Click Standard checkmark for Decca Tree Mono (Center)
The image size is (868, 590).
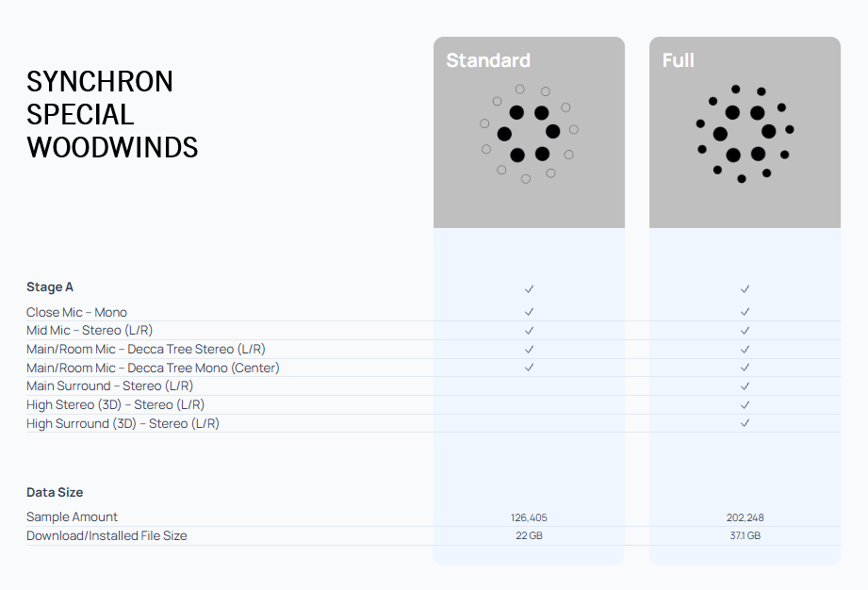pyautogui.click(x=529, y=367)
